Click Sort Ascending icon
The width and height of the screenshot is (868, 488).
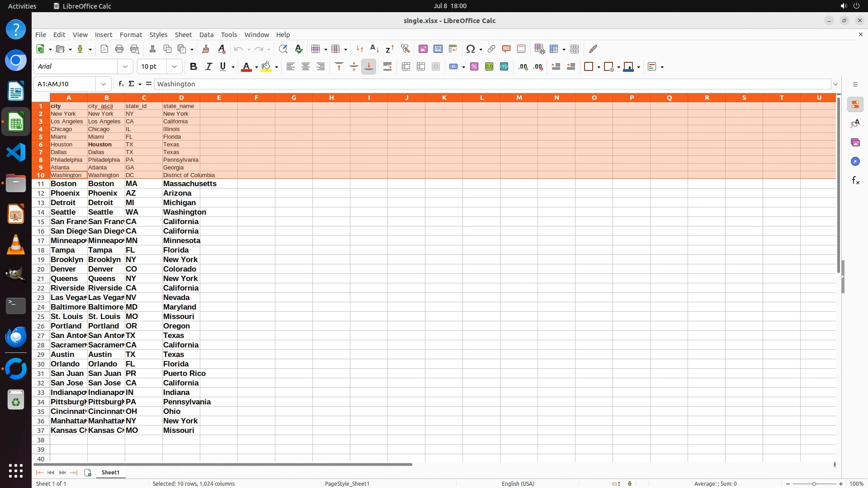(374, 49)
